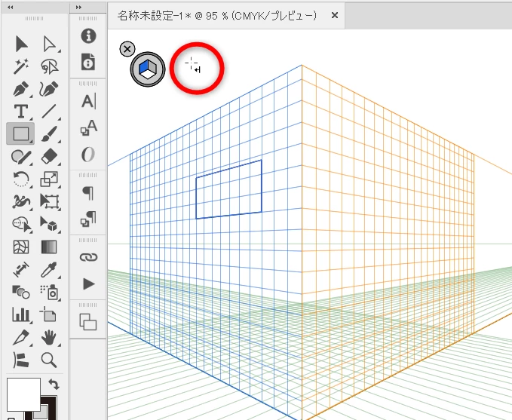Open the Links panel
512x420 pixels.
point(88,257)
